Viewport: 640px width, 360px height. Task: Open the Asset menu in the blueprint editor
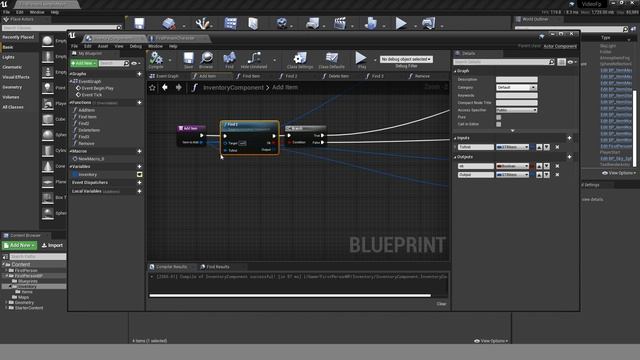tap(103, 46)
